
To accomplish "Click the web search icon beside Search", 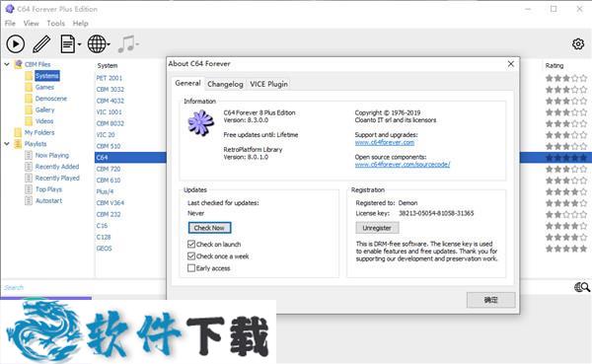I will tap(582, 287).
